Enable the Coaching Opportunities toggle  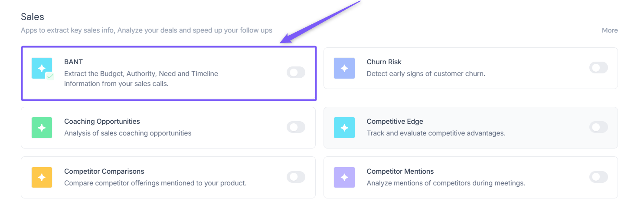[x=296, y=127]
